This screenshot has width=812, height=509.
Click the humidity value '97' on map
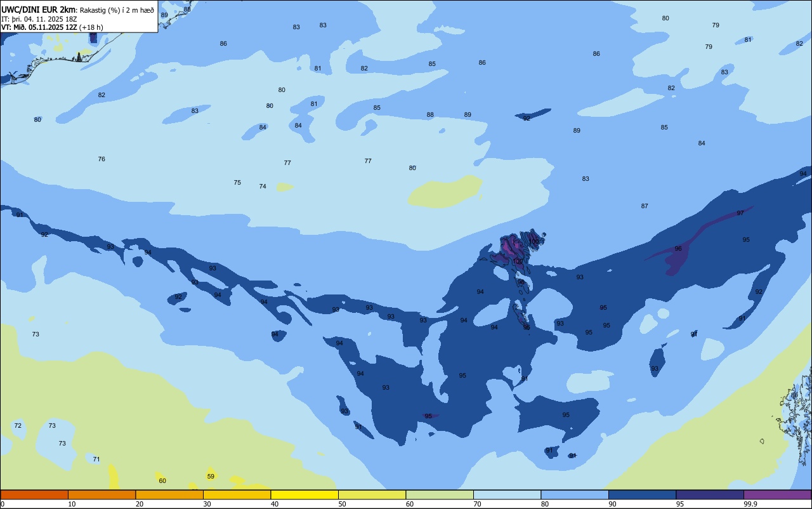(740, 213)
